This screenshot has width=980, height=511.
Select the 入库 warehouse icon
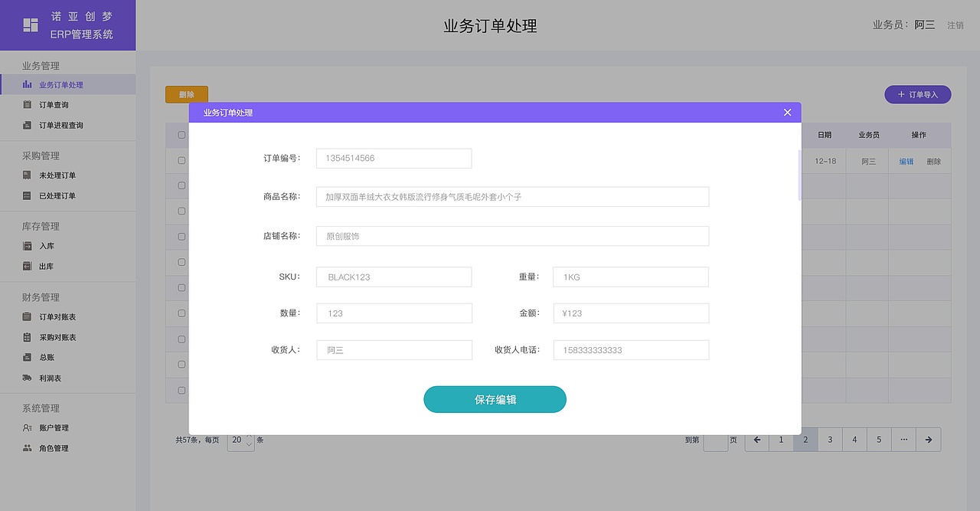pos(27,246)
